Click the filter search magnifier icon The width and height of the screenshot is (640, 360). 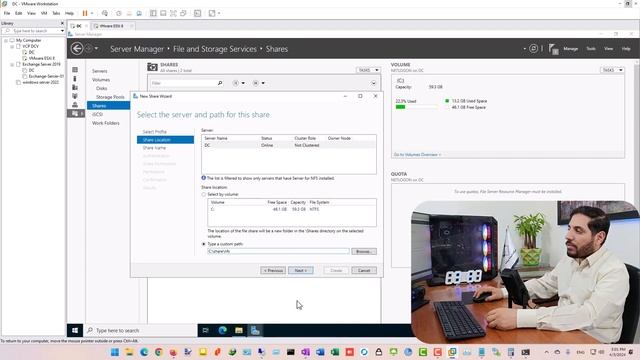coord(220,83)
